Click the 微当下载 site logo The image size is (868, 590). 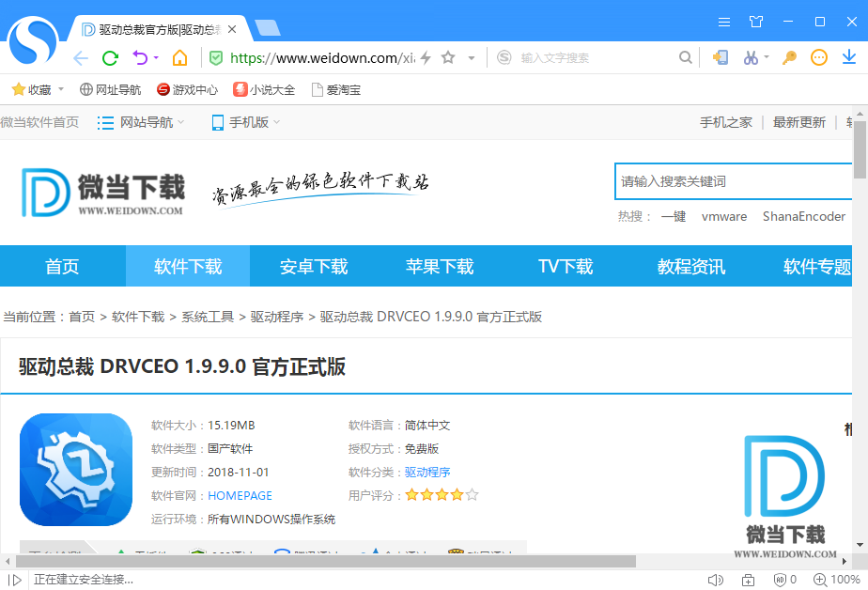point(103,193)
